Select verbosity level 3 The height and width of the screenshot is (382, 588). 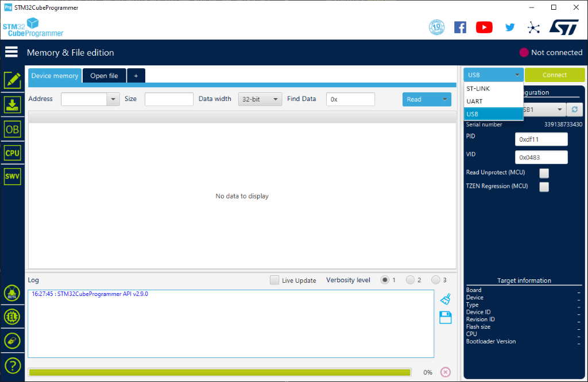coord(435,280)
